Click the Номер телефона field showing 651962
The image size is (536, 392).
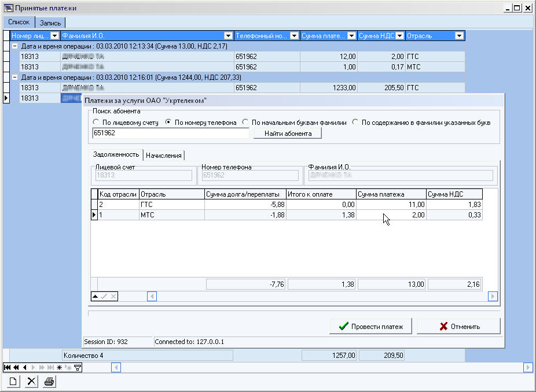click(x=250, y=175)
